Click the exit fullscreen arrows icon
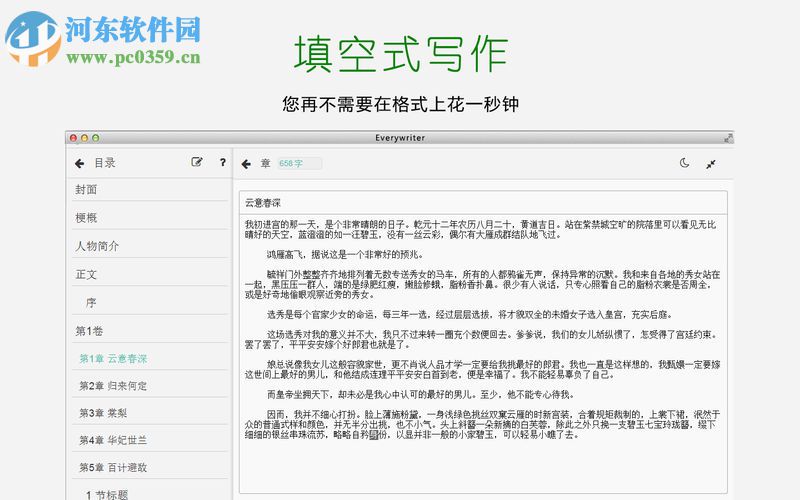The image size is (800, 500). point(711,164)
